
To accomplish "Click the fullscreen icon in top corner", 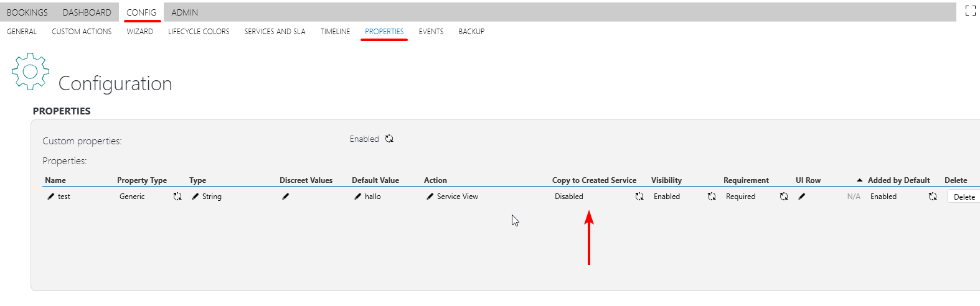I will [x=970, y=11].
